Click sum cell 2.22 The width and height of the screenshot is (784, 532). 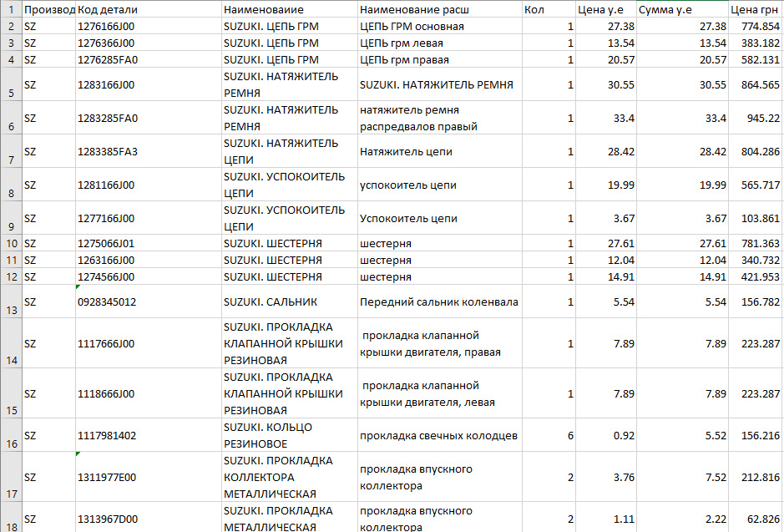click(x=682, y=518)
